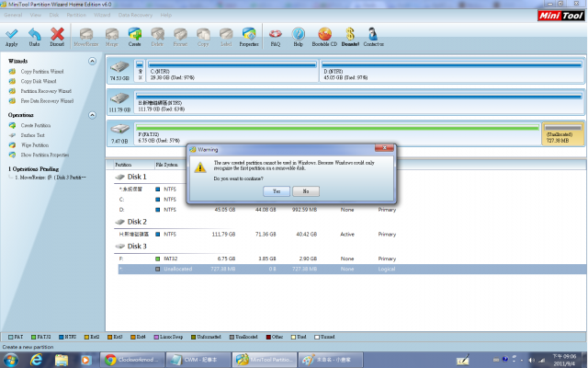Launch Partition Recovery Wizard
This screenshot has height=368, width=588.
click(46, 91)
